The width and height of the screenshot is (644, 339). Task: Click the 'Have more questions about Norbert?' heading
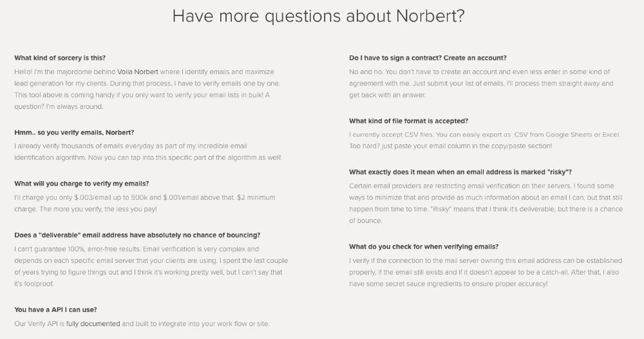tap(318, 17)
